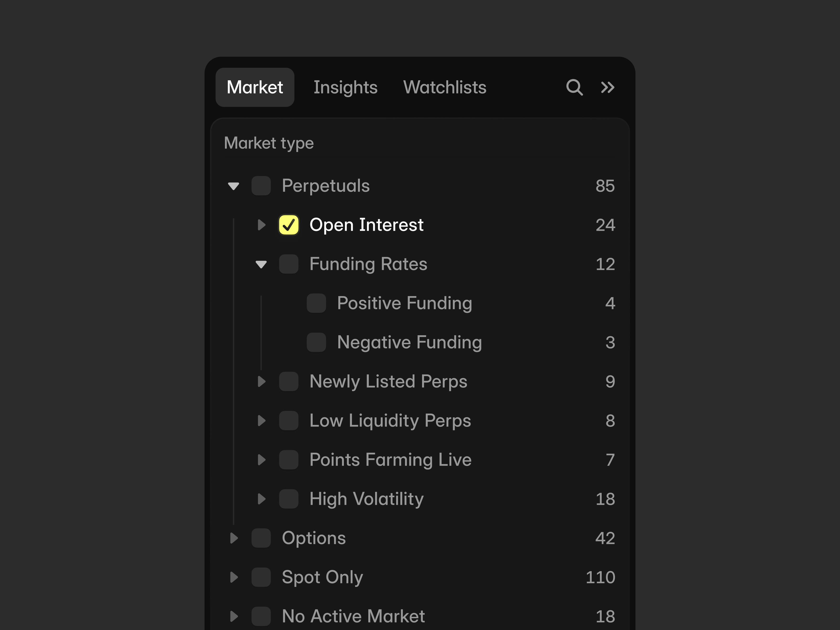Expand the Options category arrow
This screenshot has width=840, height=630.
tap(234, 538)
